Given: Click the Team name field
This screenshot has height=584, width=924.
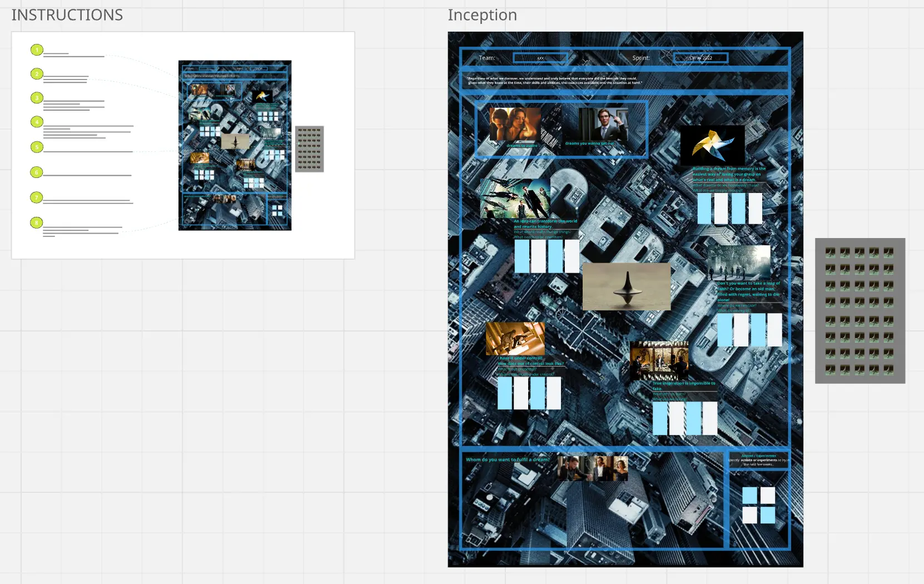Looking at the screenshot, I should click(540, 58).
